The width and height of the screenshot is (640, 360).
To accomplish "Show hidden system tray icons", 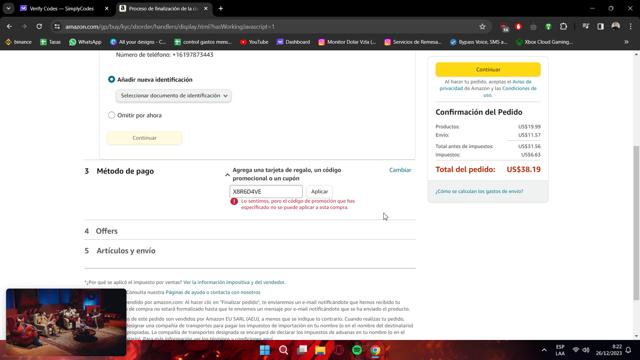I will (544, 350).
